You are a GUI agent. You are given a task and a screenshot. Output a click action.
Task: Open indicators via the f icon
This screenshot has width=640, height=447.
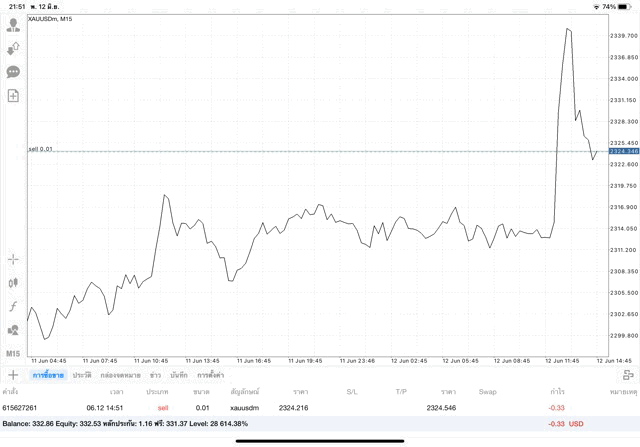coord(13,306)
